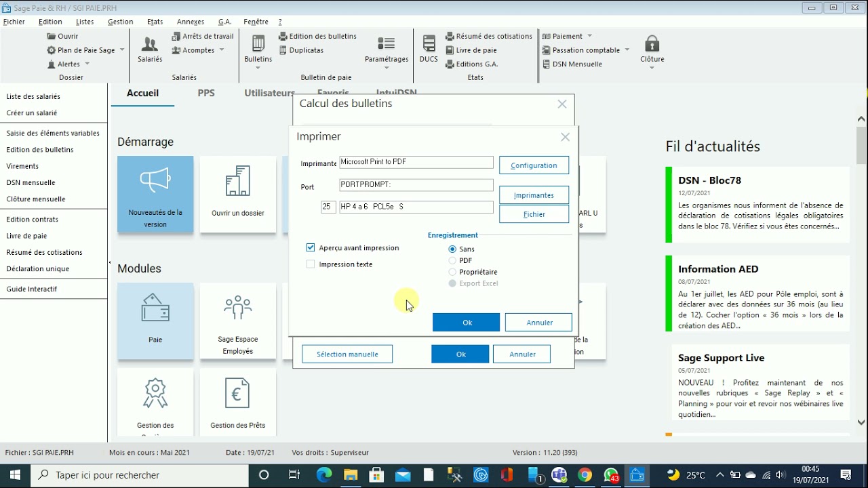Screen dimensions: 868x488
Task: Open File Explorer from the taskbar
Action: tap(351, 475)
